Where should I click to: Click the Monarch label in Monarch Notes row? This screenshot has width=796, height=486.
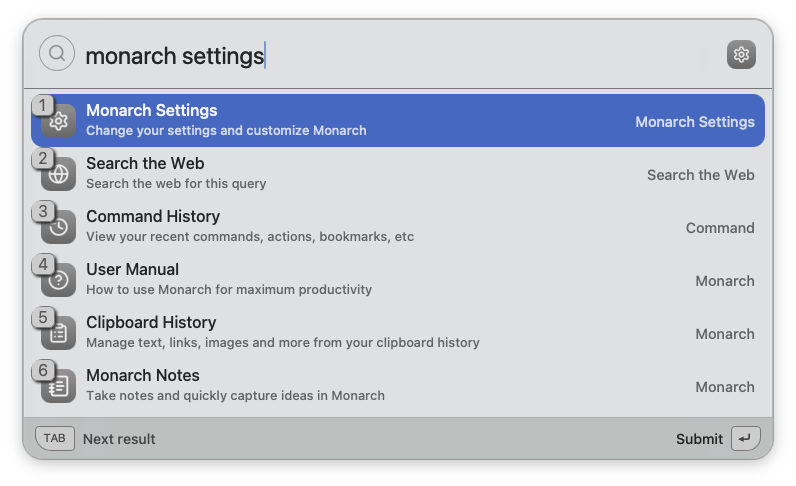tap(725, 387)
